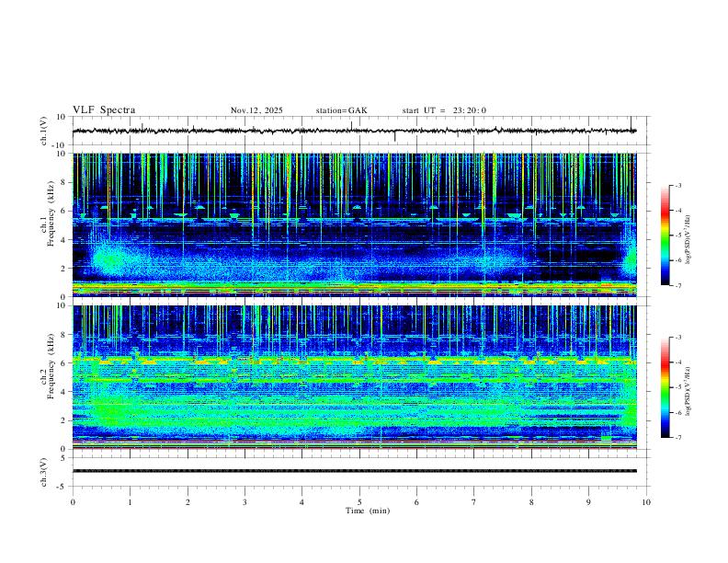Click the upper 'log(PSD)(V²/Hz)' colorbar label
This screenshot has height=563, width=728.
pos(688,239)
